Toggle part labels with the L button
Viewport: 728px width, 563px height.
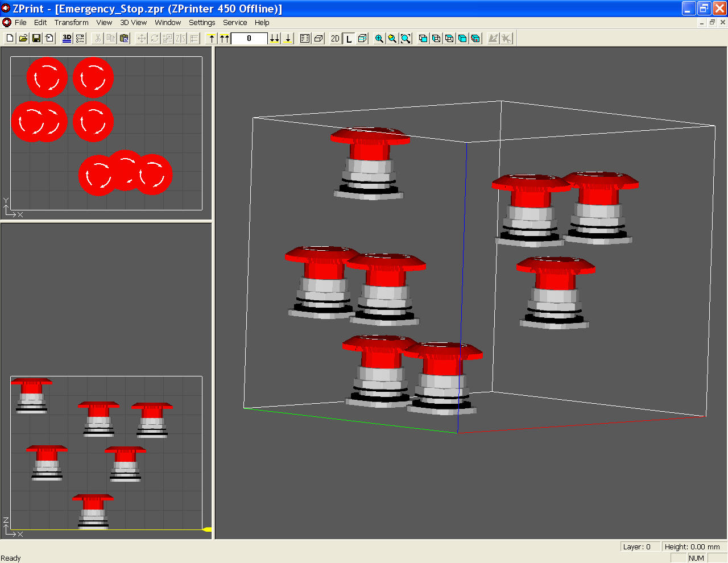348,38
